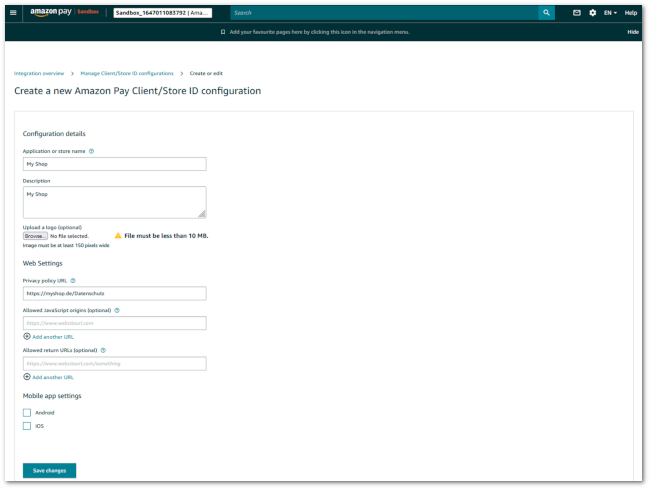Open the hamburger navigation menu
650x489 pixels.
[13, 13]
